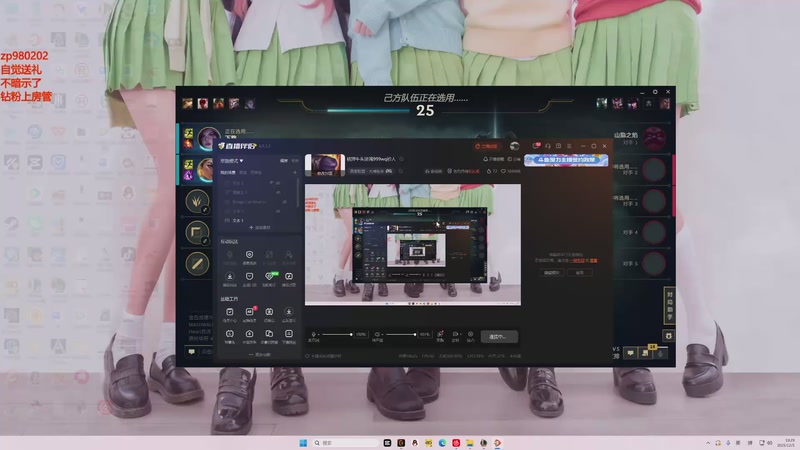The height and width of the screenshot is (450, 800).
Task: Click the left button under the chat hint
Action: (x=552, y=272)
